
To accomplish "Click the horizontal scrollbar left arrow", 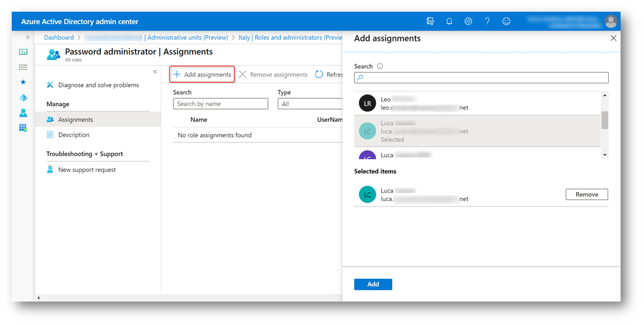I will [x=39, y=298].
